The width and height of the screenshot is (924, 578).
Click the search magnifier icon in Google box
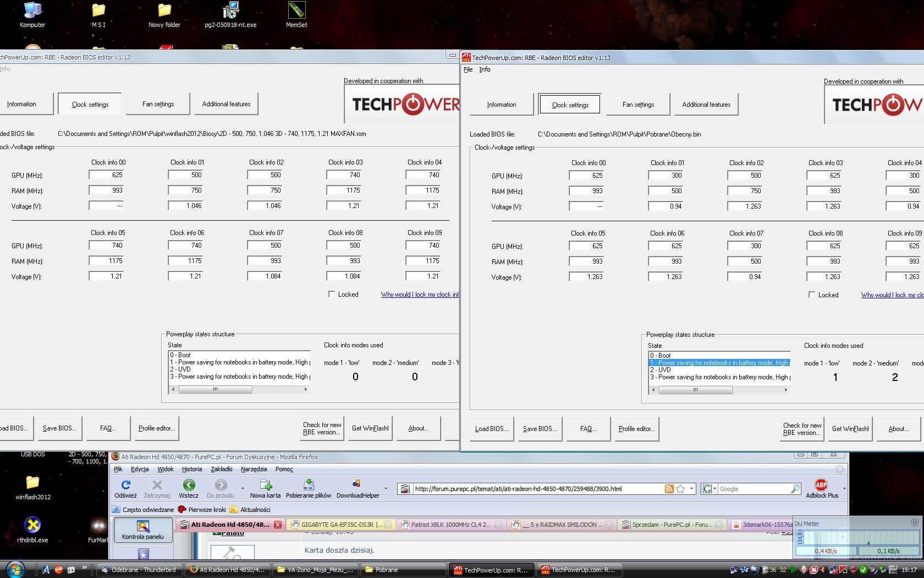coord(795,489)
